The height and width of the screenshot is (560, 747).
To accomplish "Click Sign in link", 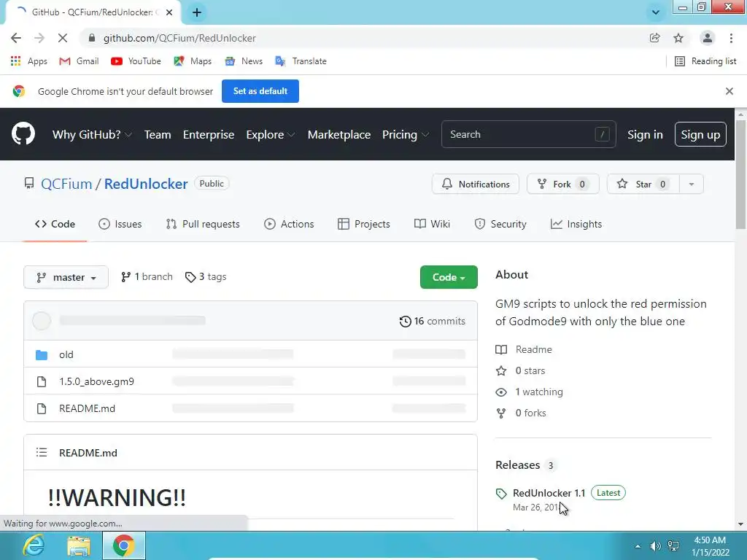I will (x=645, y=134).
